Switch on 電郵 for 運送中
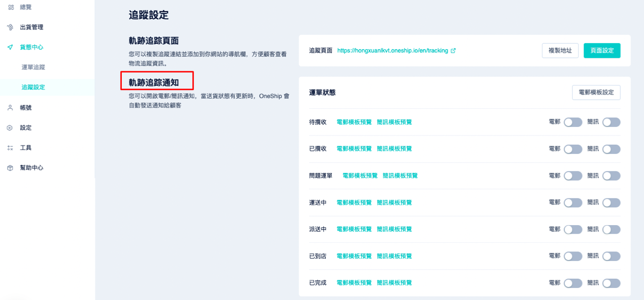The image size is (644, 300). pyautogui.click(x=573, y=203)
